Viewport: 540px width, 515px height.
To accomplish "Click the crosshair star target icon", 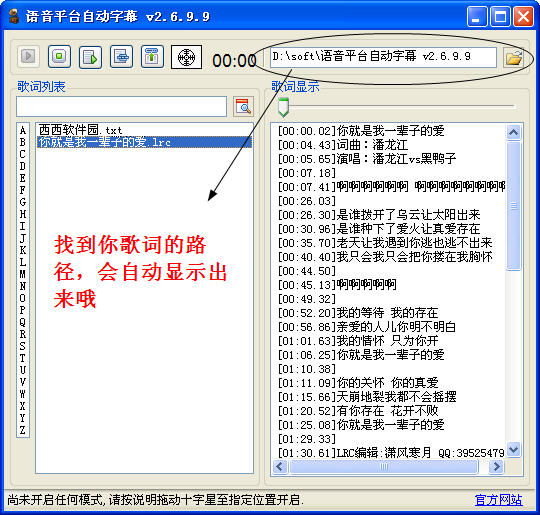I will [x=186, y=57].
